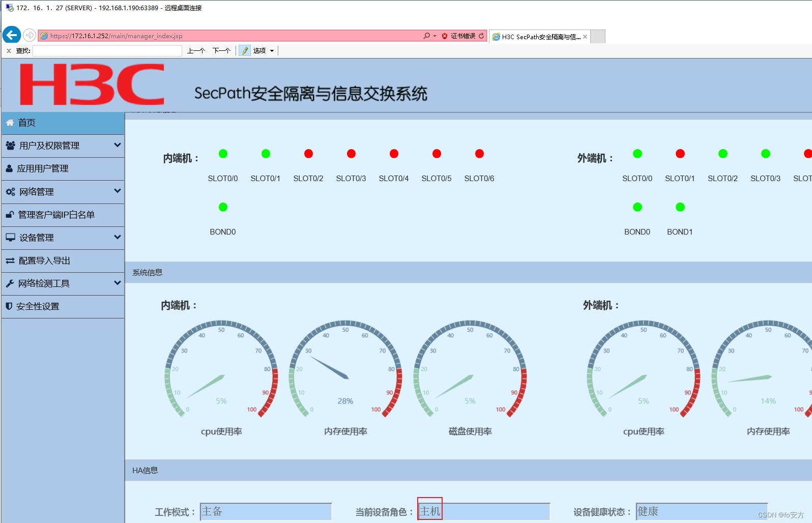Click the browser forward arrow button

30,35
